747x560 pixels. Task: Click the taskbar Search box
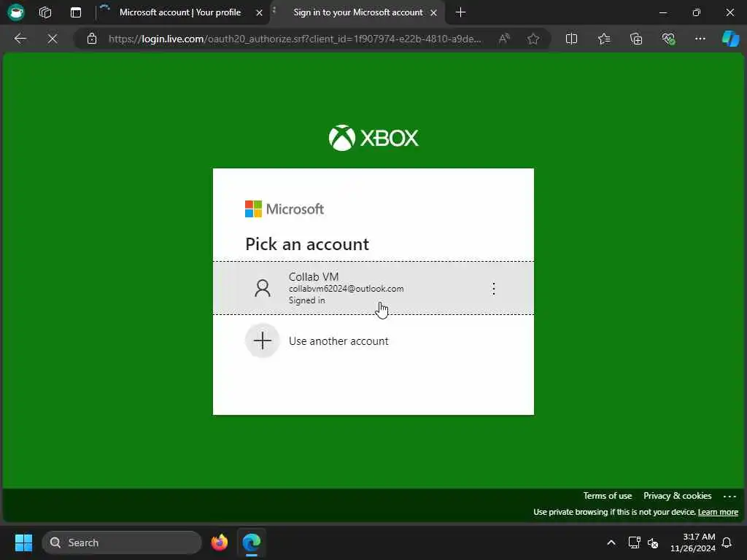point(122,542)
